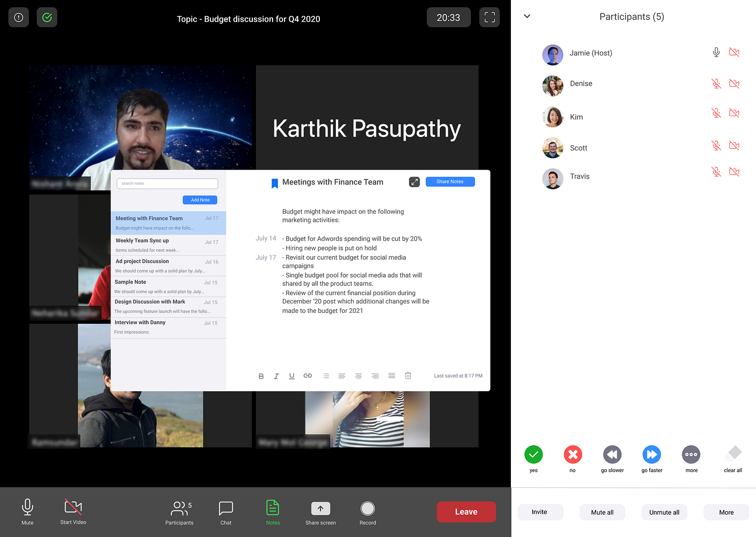Unmute Denise's microphone in participants list
The width and height of the screenshot is (756, 537).
[716, 84]
